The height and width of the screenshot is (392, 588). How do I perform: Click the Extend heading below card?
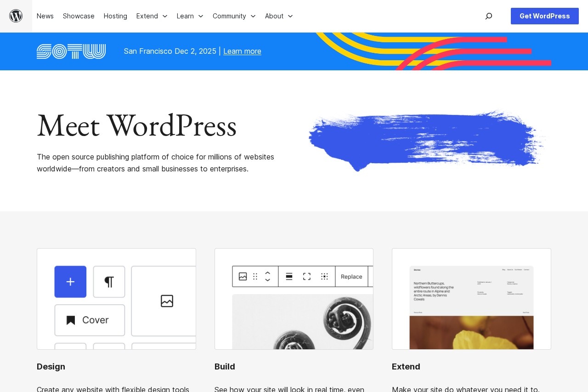click(406, 367)
